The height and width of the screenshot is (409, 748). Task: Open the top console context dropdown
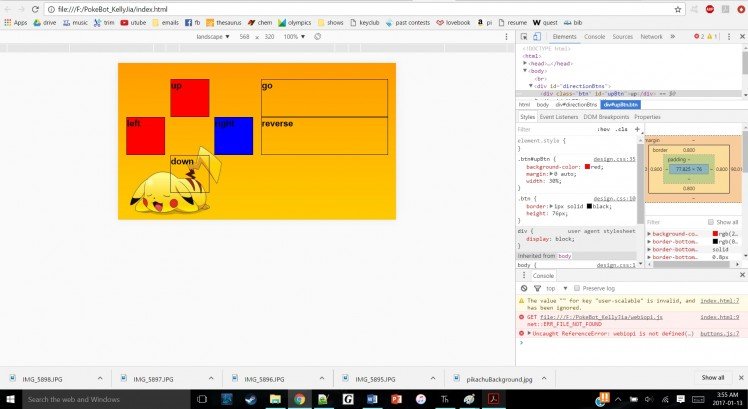(x=557, y=288)
